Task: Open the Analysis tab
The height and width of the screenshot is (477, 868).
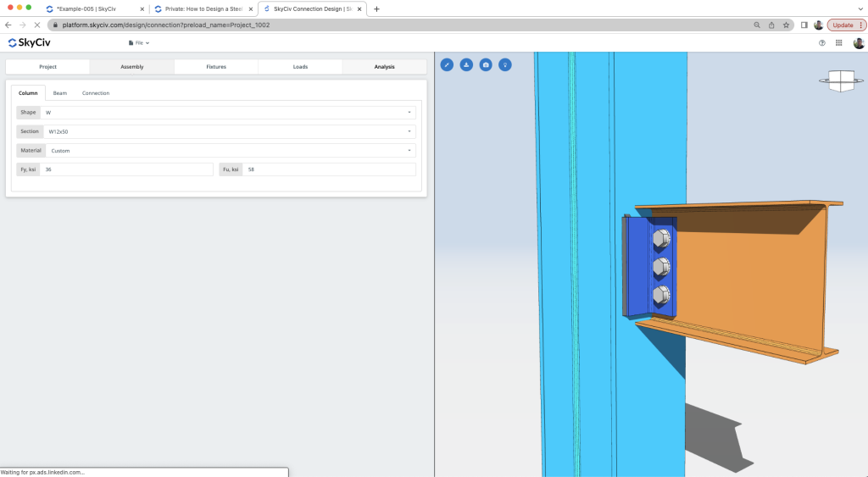Action: pyautogui.click(x=384, y=66)
